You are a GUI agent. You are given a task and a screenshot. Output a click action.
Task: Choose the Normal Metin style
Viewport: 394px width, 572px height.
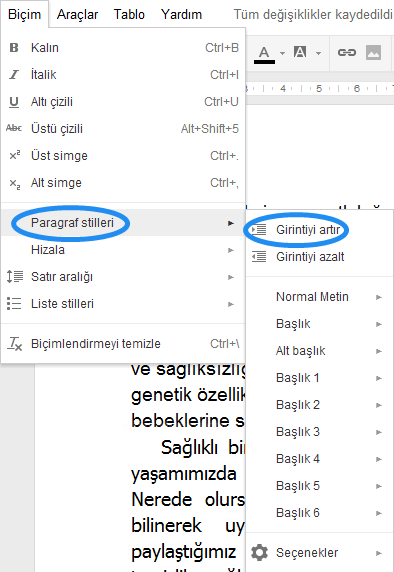coord(320,297)
